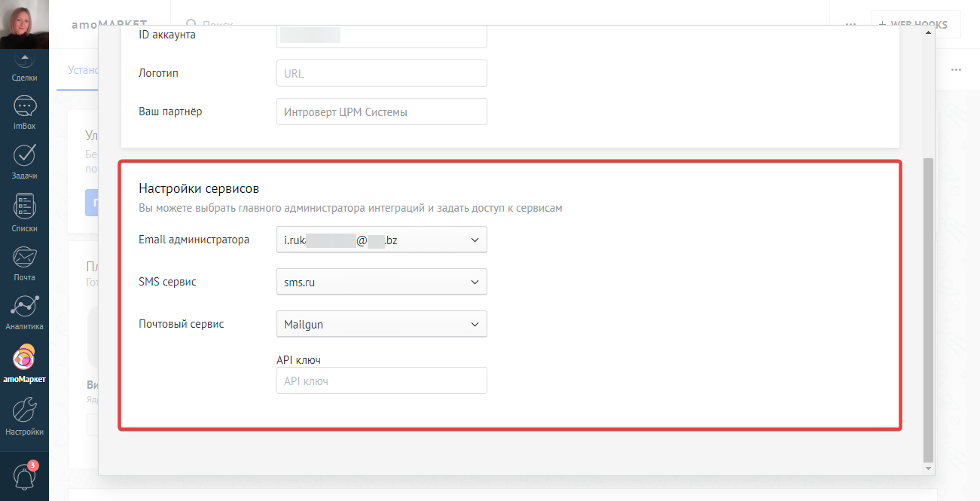Open the three-dots menu near WEB HOOKS
The image size is (980, 501).
coord(850,24)
